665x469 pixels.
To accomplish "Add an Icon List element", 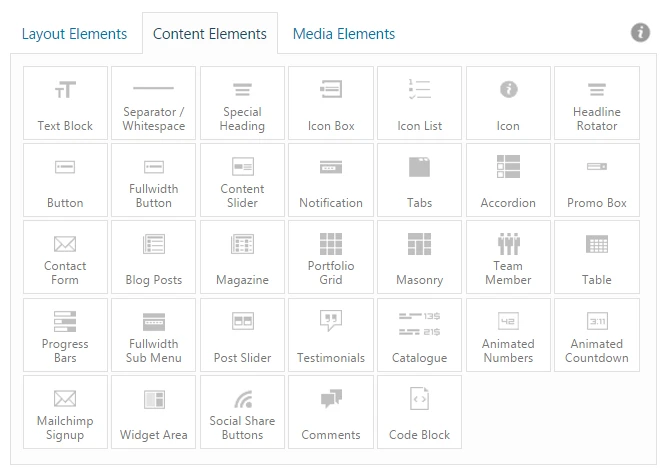I will pos(419,103).
